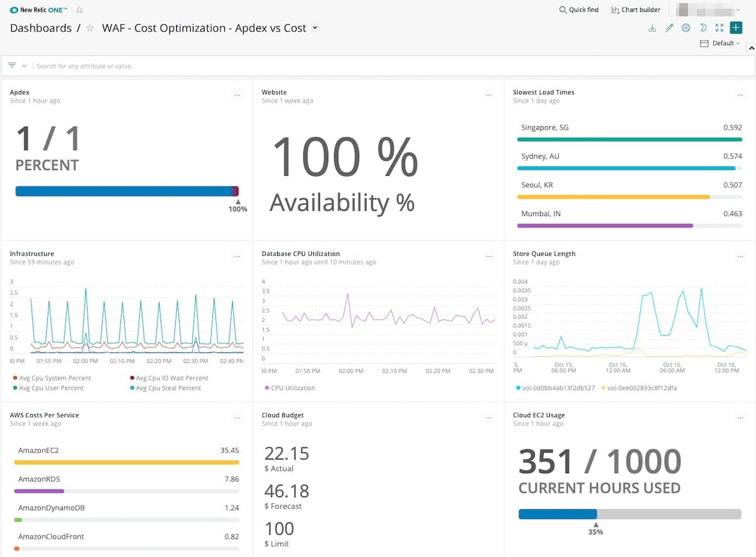Click the AmazonRDS cost row

click(127, 485)
